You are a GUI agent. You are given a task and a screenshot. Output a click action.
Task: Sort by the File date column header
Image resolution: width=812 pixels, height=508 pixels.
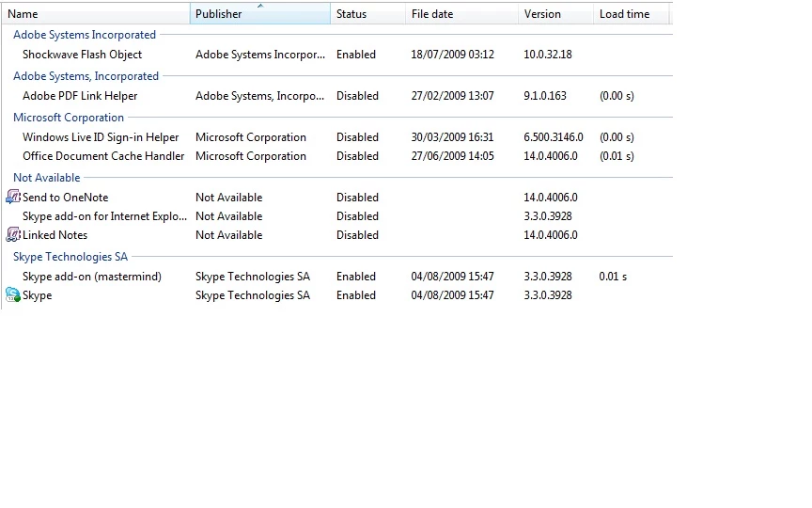tap(461, 14)
